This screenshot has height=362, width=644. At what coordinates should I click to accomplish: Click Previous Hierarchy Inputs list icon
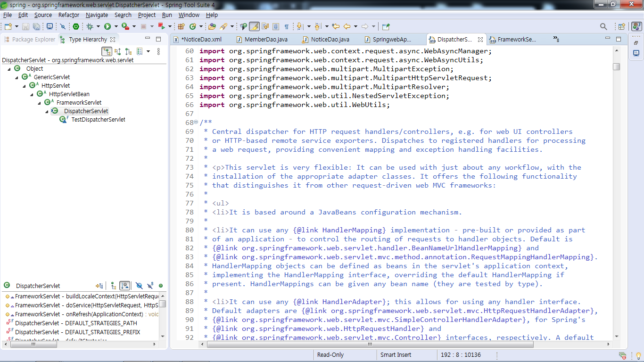click(x=140, y=51)
